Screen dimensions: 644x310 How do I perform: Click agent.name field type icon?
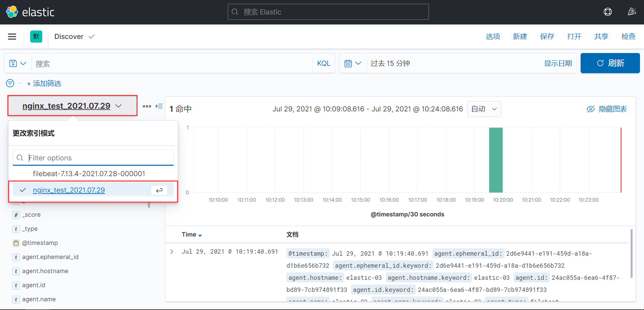pos(16,300)
